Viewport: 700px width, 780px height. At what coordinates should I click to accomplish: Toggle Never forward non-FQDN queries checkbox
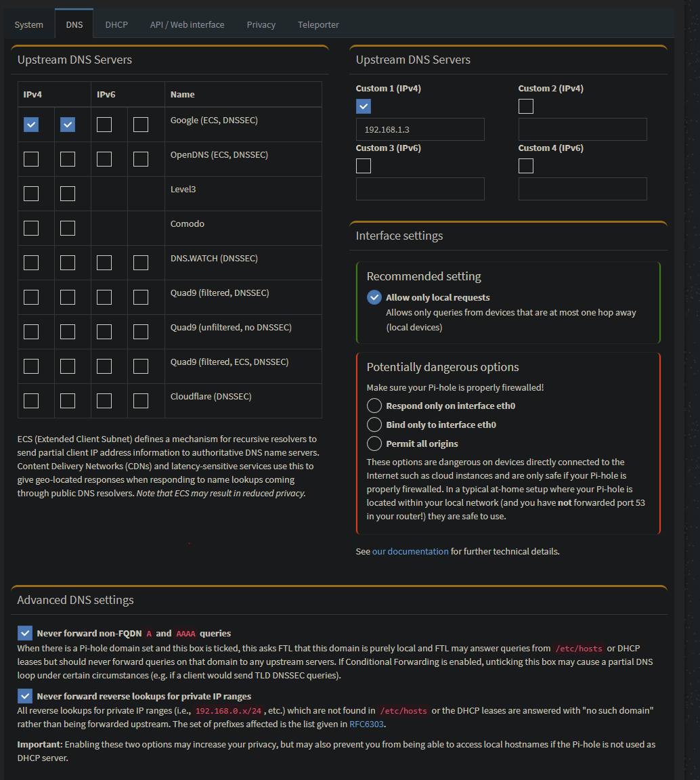click(x=25, y=634)
